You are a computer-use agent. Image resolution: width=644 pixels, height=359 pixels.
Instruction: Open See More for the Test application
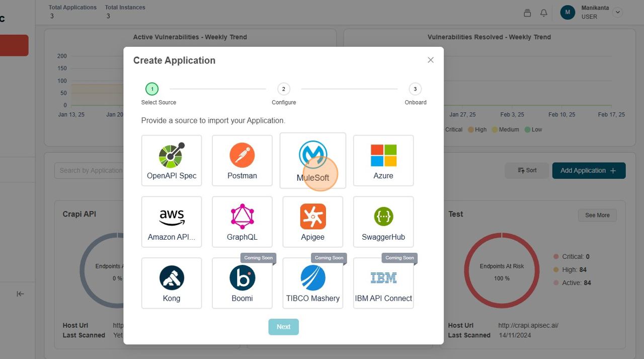coord(597,215)
